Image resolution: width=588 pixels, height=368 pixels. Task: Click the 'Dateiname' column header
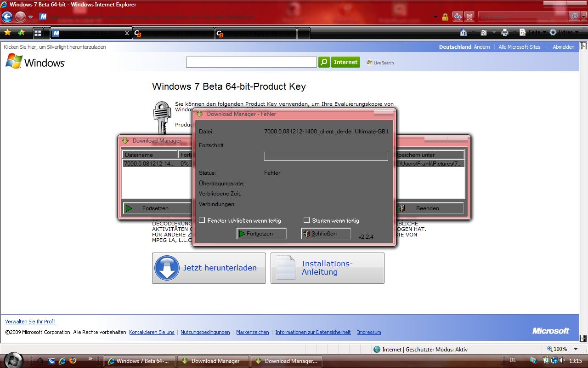point(150,155)
